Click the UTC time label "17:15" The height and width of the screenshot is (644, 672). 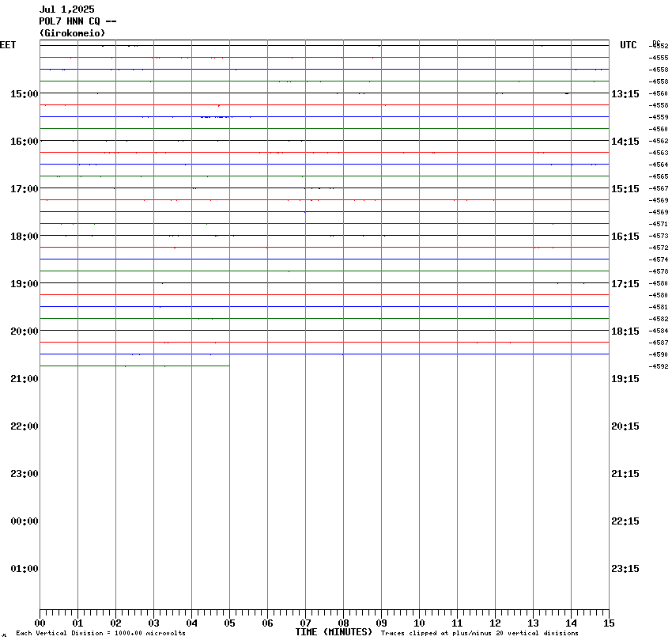tap(625, 284)
